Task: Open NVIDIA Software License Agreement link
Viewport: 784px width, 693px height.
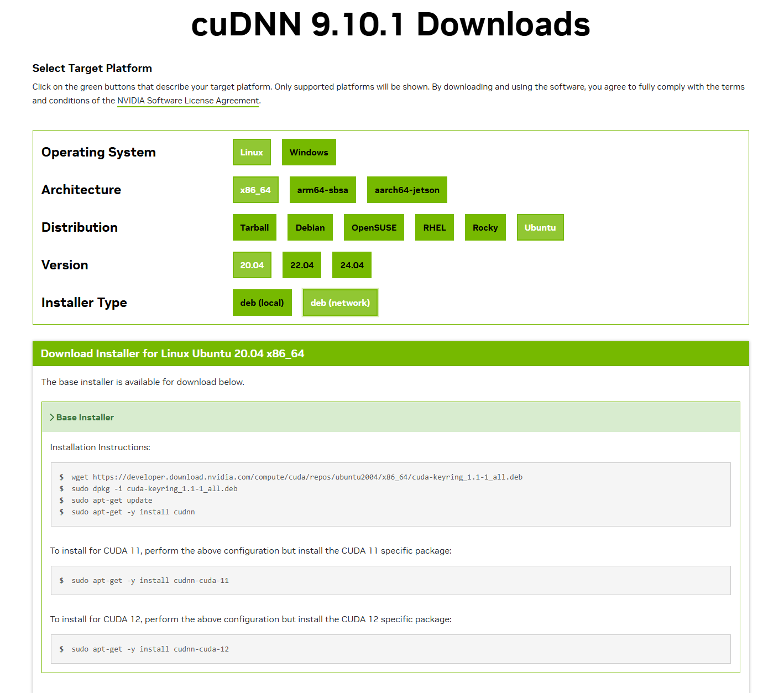Action: [188, 101]
